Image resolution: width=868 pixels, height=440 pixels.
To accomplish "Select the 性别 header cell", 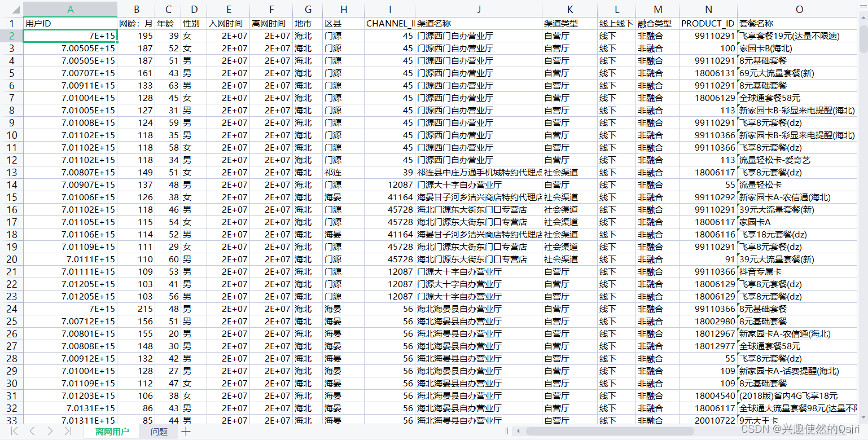I will pyautogui.click(x=194, y=24).
